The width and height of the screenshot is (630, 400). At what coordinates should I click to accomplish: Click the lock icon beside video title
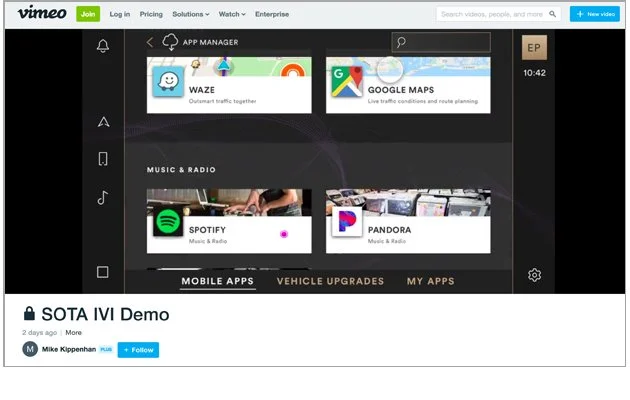click(x=29, y=314)
